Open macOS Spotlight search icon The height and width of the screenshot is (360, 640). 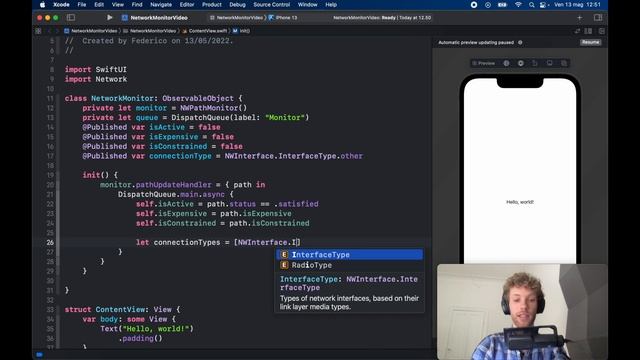point(531,5)
